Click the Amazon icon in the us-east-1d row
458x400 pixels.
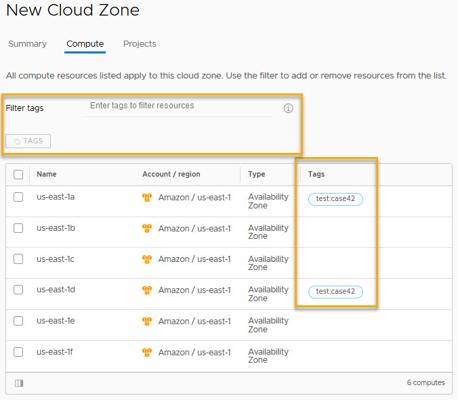tap(147, 290)
